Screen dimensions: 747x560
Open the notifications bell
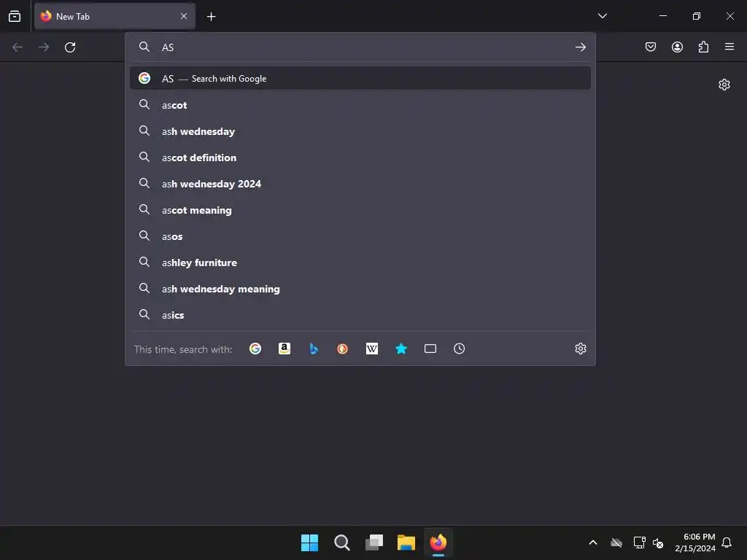tap(727, 542)
